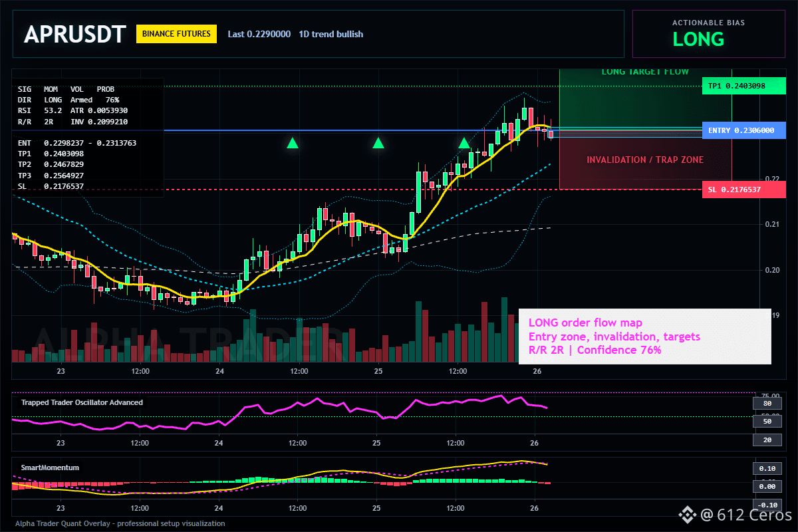The image size is (798, 532).
Task: Click the SmartMomentum panel title
Action: (x=50, y=467)
